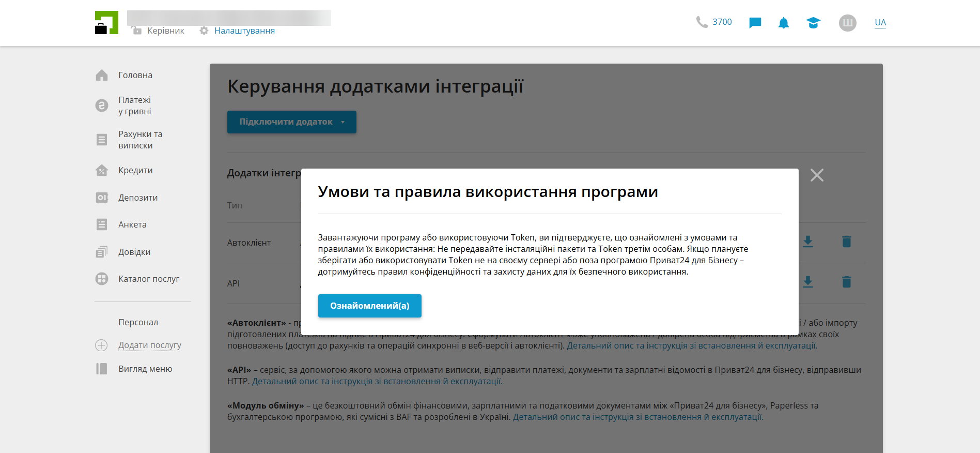Open the chat messages icon

click(x=755, y=23)
